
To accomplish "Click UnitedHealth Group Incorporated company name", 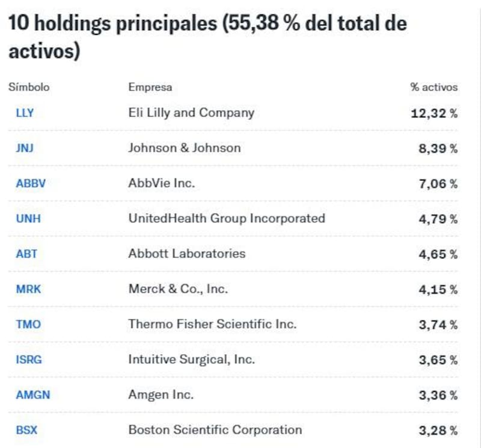I will pyautogui.click(x=226, y=218).
